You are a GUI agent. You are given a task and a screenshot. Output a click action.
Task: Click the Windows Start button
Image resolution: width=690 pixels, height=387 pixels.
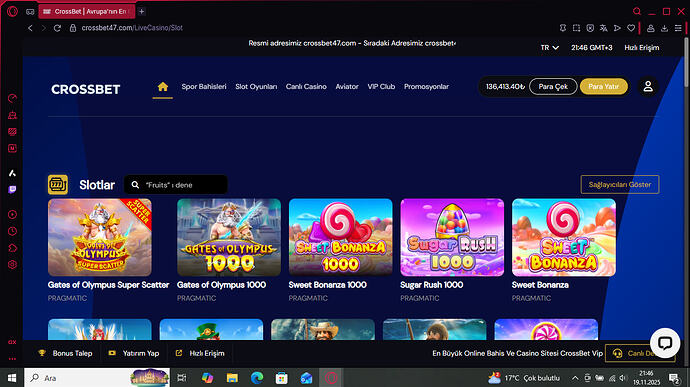coord(12,378)
